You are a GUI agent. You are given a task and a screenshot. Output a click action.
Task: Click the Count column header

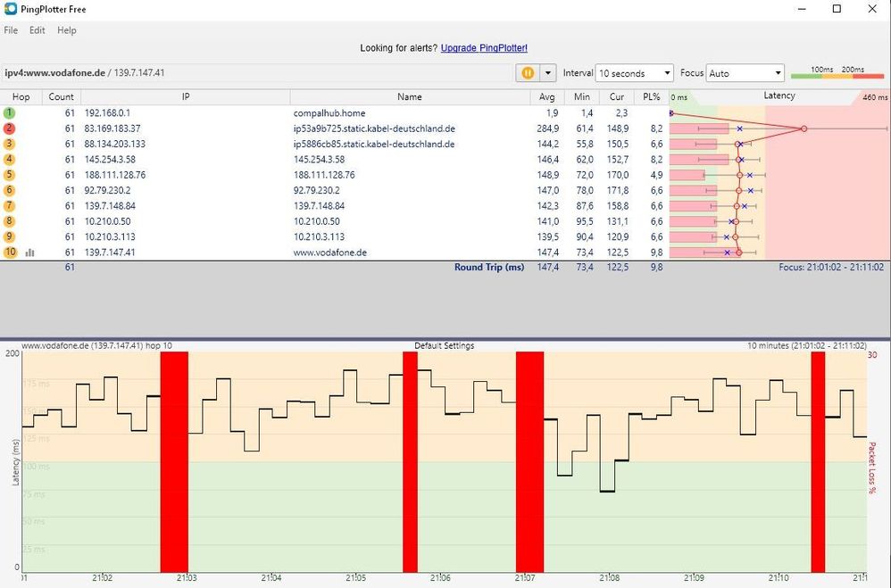[x=62, y=96]
